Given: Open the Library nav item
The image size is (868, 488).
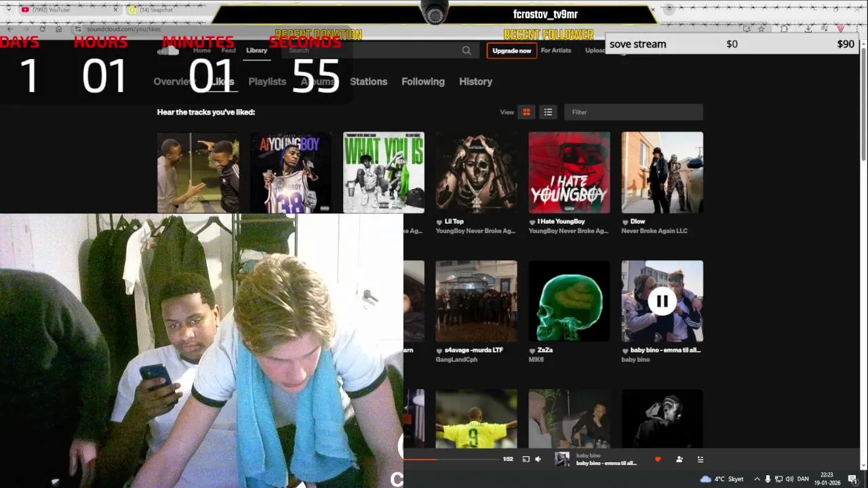Looking at the screenshot, I should [256, 51].
